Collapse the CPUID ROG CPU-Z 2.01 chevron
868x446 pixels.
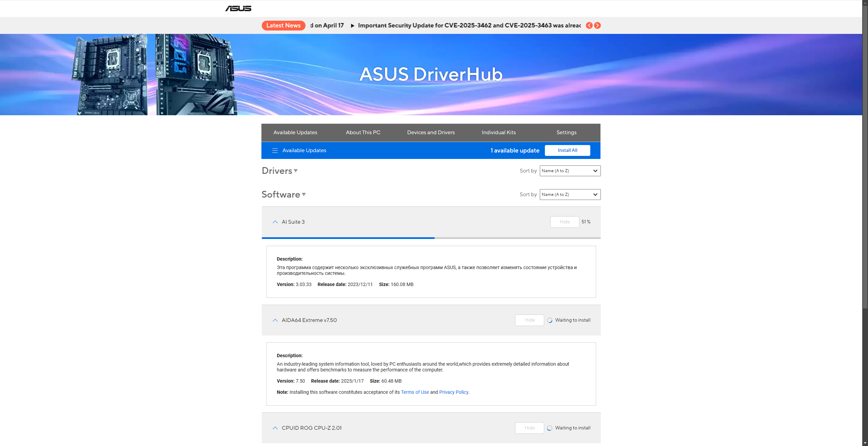[x=275, y=428]
